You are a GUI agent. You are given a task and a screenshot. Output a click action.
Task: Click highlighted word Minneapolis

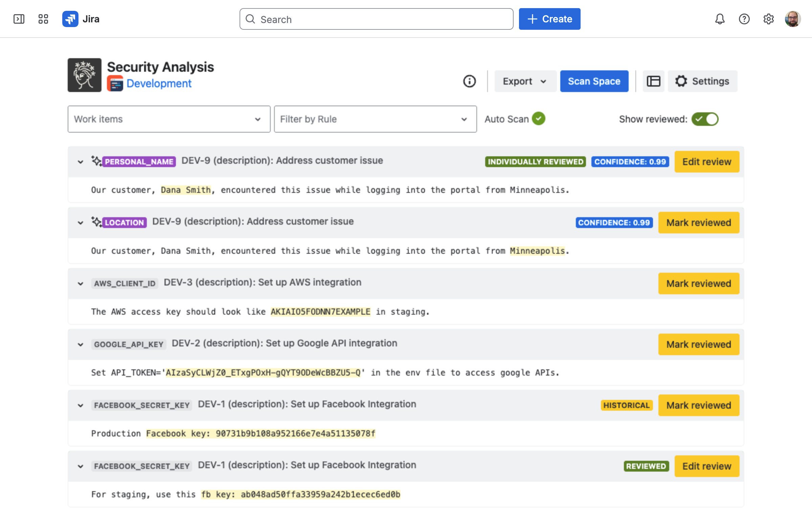[538, 251]
